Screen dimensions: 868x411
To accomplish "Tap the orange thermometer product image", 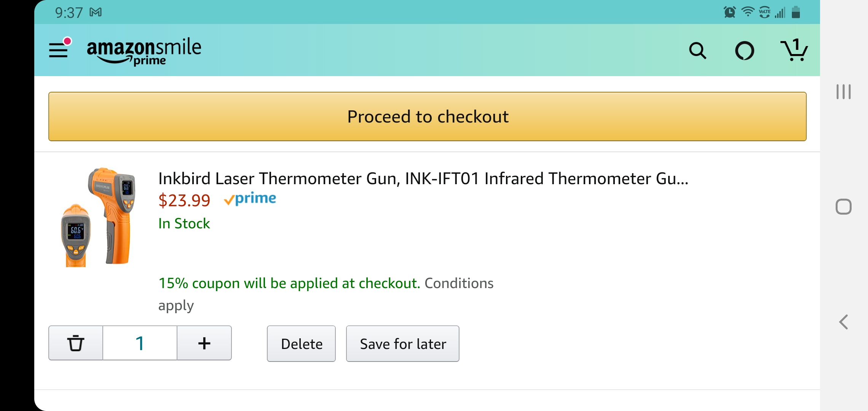I will click(99, 217).
